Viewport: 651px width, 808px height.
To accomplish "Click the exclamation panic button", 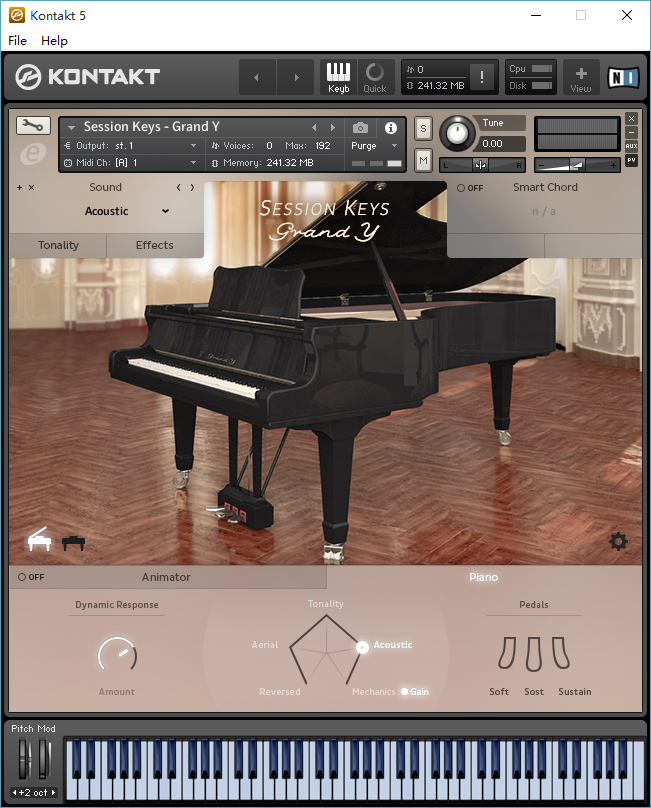I will tap(482, 77).
